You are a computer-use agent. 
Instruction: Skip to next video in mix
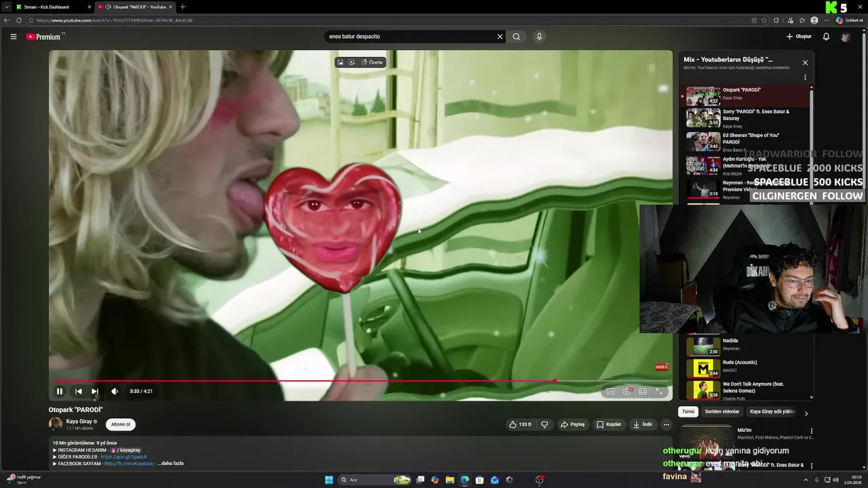(94, 391)
